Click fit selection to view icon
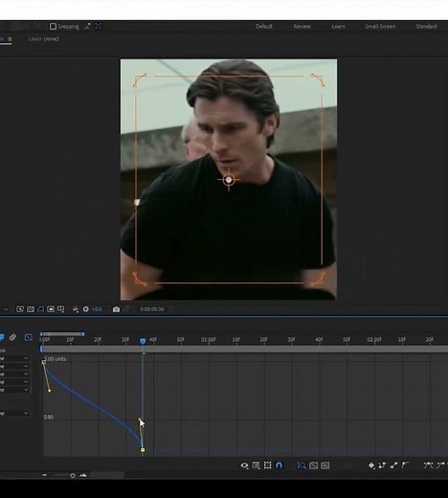Screen dimensions: 448x498 (313, 465)
